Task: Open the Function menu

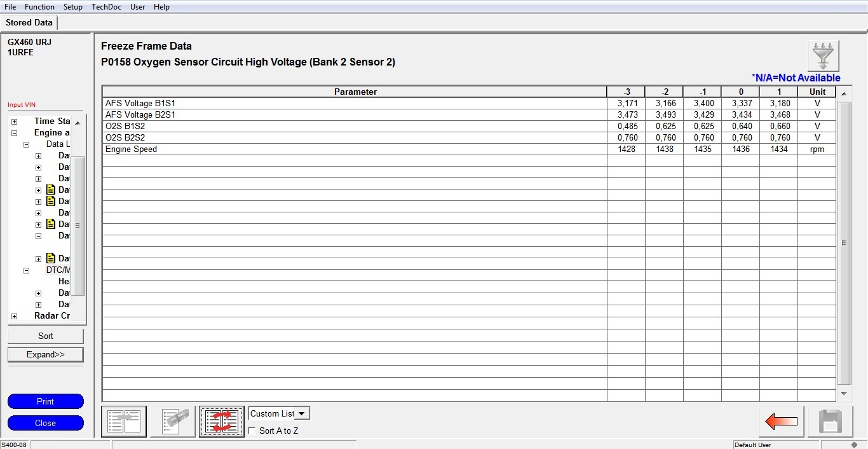Action: pos(39,7)
